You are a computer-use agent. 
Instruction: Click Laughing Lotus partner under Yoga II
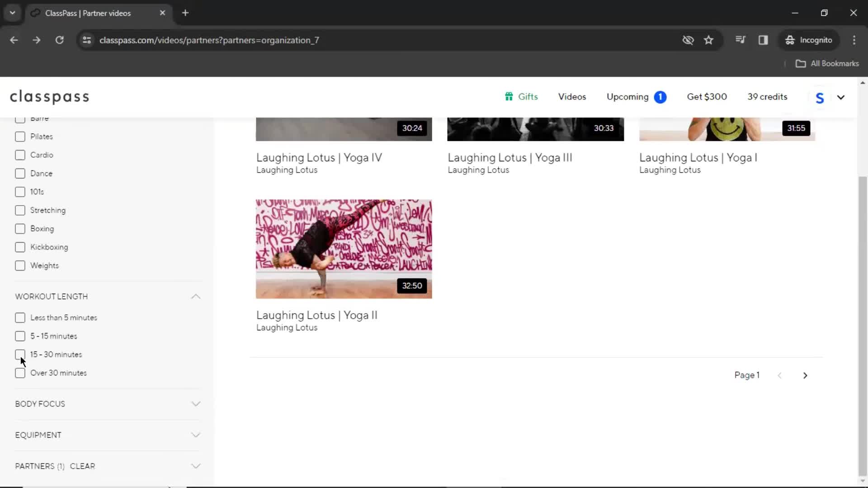287,328
